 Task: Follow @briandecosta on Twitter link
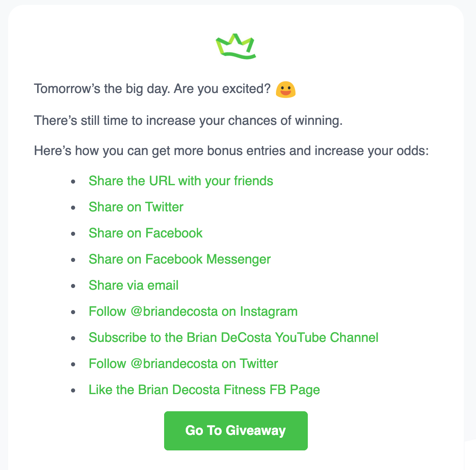coord(183,364)
